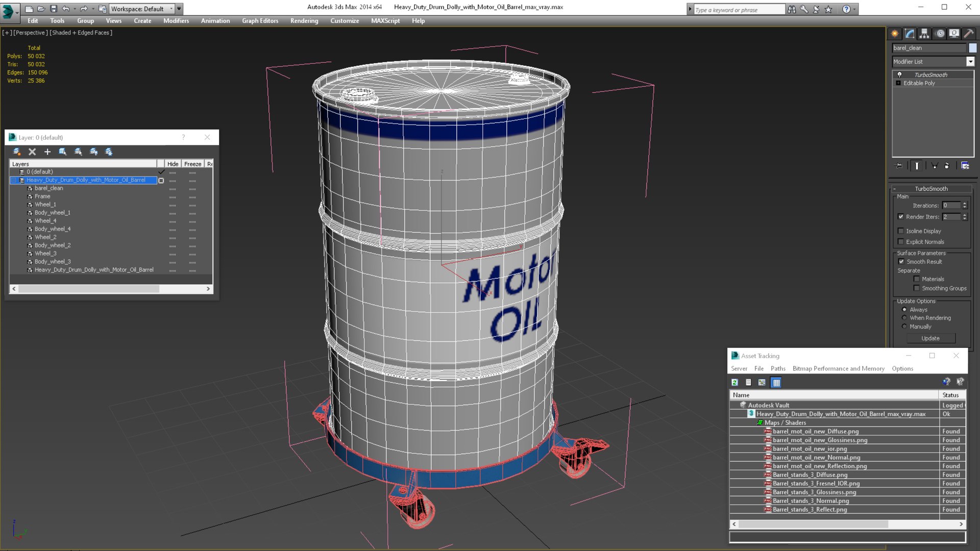The width and height of the screenshot is (980, 551).
Task: Enable Separate by Materials checkbox
Action: 917,279
